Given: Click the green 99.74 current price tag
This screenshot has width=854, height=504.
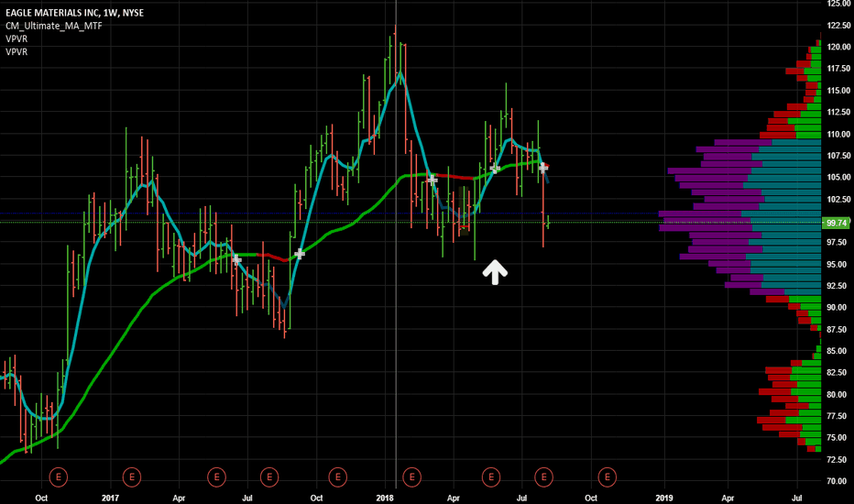Looking at the screenshot, I should (836, 223).
